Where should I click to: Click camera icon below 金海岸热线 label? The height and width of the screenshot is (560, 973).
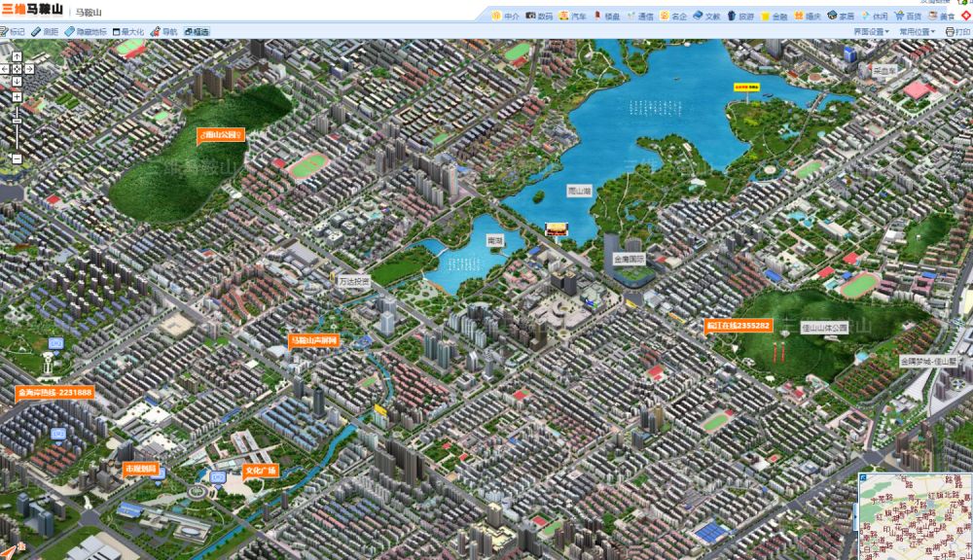[x=57, y=434]
